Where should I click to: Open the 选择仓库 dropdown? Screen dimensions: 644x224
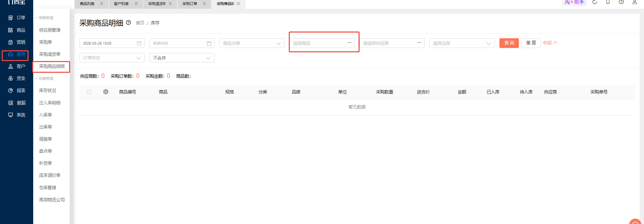click(x=462, y=43)
